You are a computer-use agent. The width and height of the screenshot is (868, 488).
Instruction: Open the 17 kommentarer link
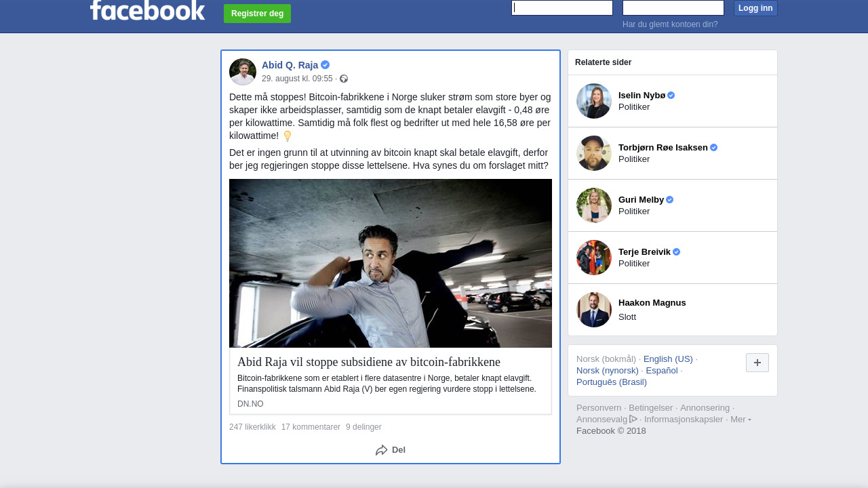click(311, 427)
